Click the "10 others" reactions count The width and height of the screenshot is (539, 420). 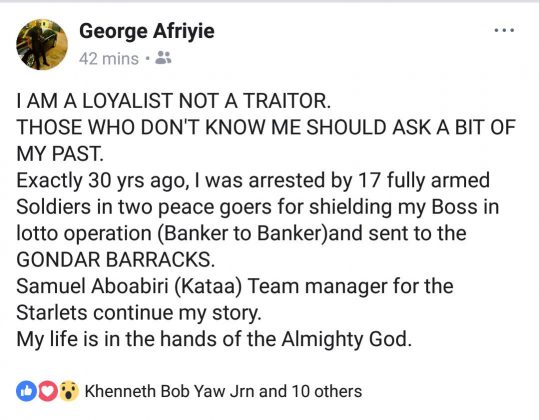click(327, 391)
